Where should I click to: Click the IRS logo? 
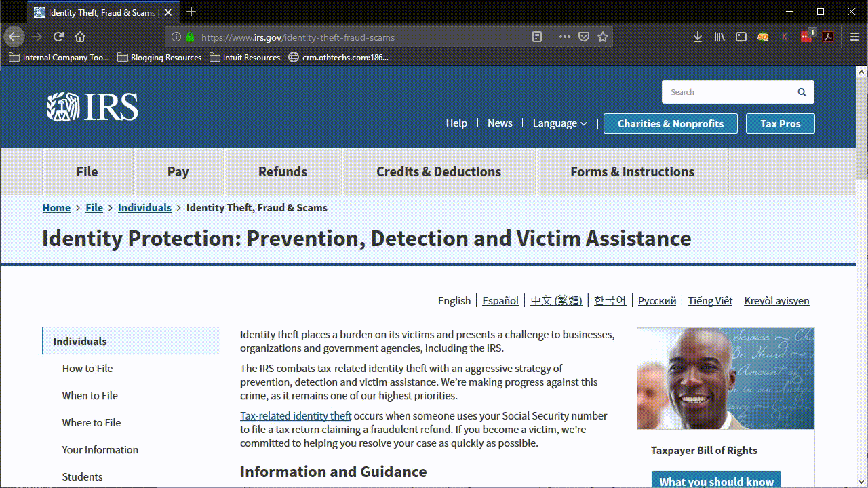92,107
